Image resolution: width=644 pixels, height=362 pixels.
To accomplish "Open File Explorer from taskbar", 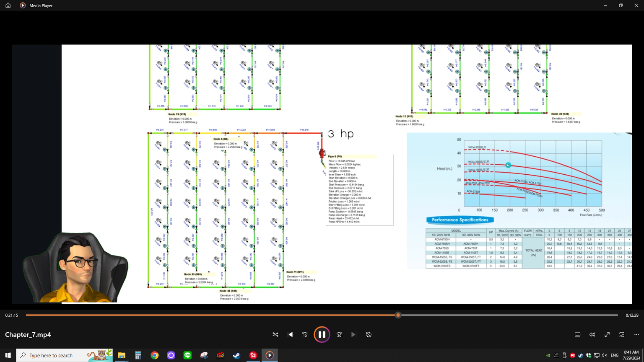I will click(122, 355).
